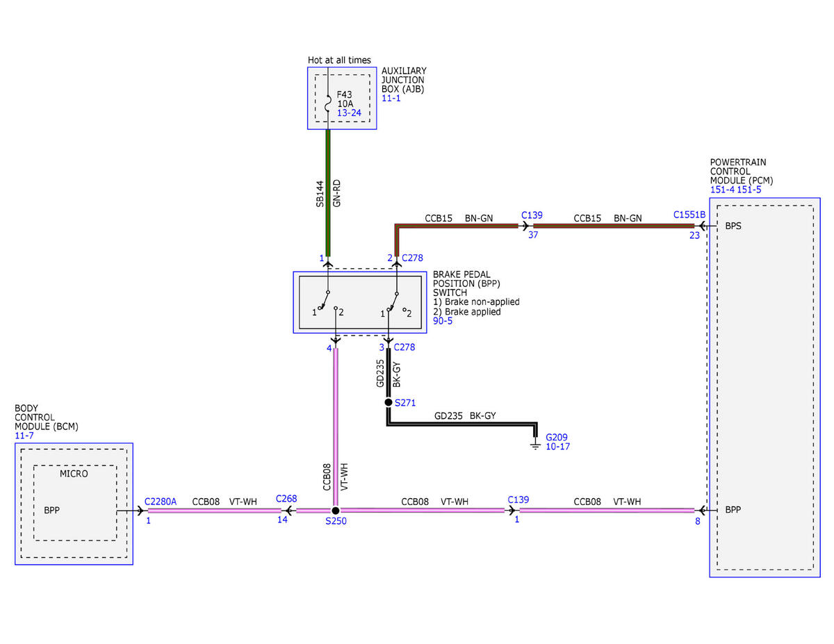
Task: Click the SB144 circuit label
Action: (x=320, y=195)
